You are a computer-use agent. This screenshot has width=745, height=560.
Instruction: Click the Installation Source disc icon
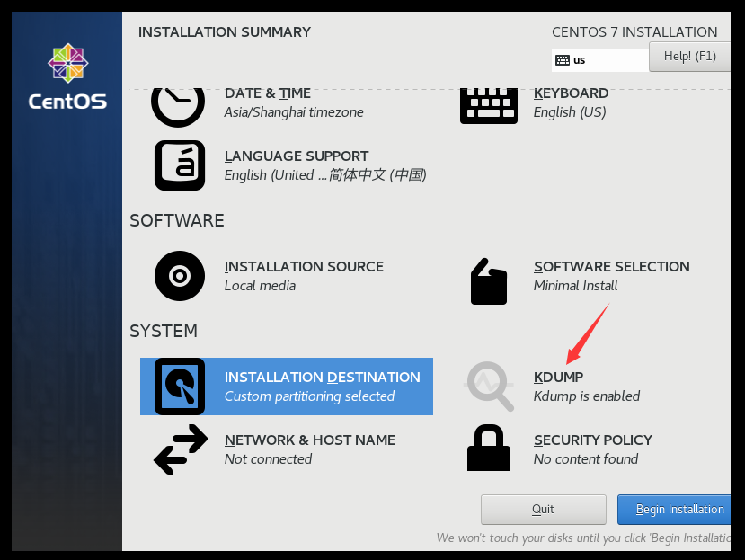click(x=180, y=276)
